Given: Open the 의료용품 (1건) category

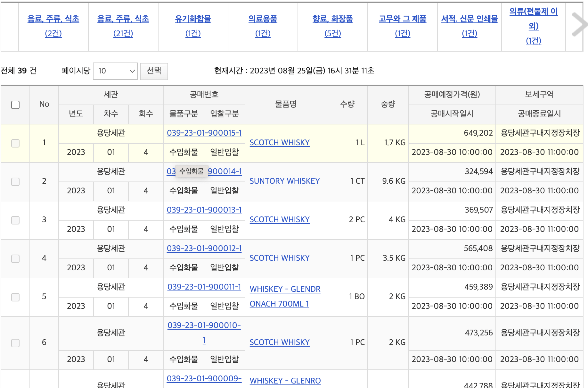Looking at the screenshot, I should [x=263, y=26].
